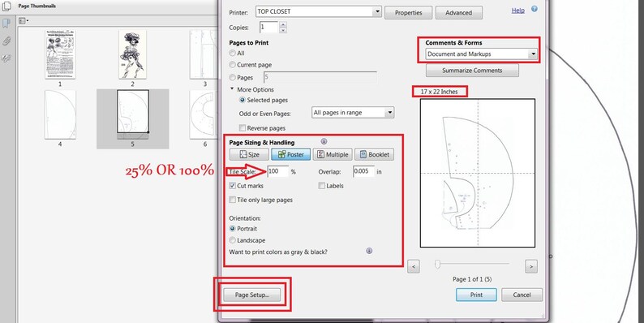Enable Tile only large pages checkbox
644x323 pixels.
point(233,200)
